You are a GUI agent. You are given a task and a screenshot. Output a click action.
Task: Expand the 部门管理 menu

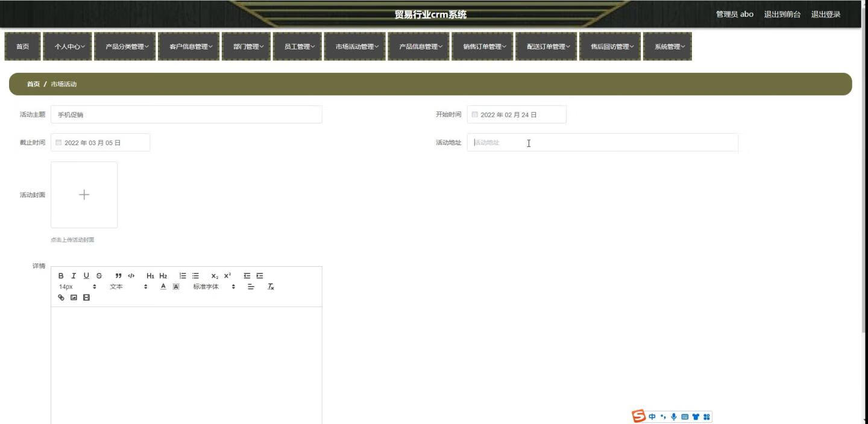click(246, 46)
